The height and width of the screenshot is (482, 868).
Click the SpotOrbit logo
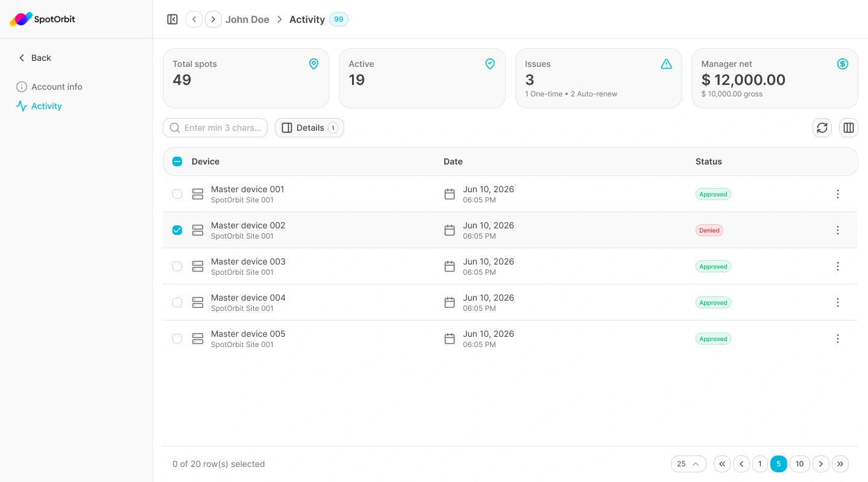coord(42,19)
